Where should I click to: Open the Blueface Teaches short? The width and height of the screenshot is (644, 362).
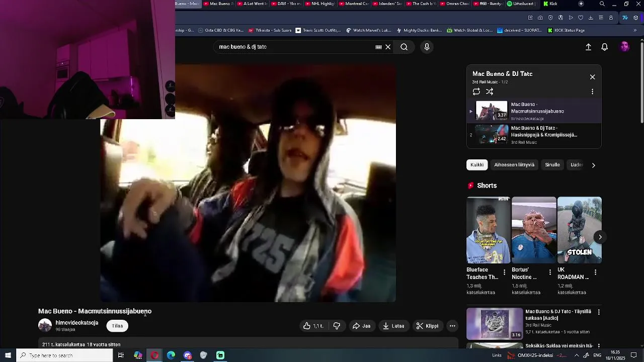point(488,230)
